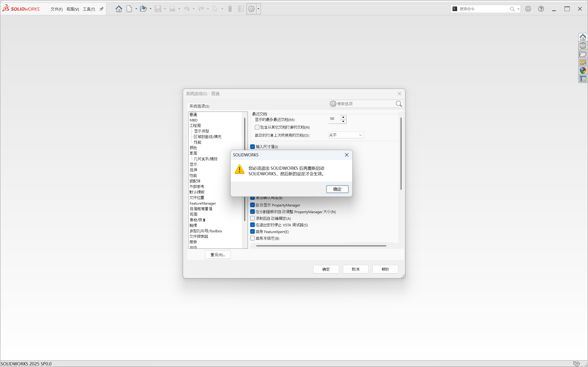Click the 重设(R)... reset button
This screenshot has width=588, height=367.
pyautogui.click(x=217, y=255)
